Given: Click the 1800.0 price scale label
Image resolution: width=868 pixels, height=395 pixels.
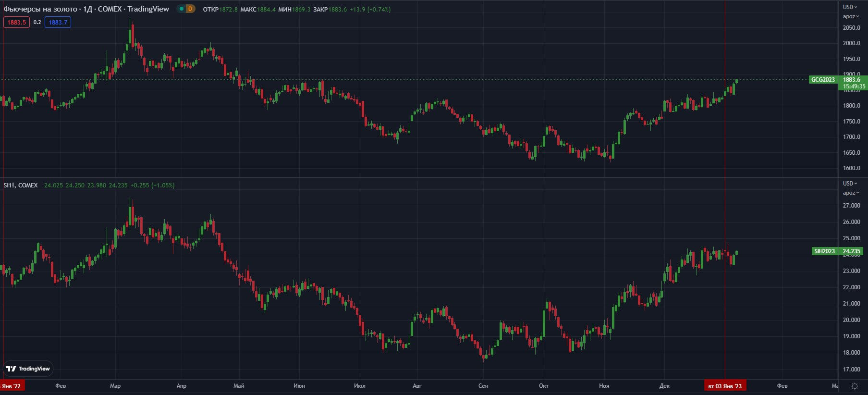Looking at the screenshot, I should point(851,106).
